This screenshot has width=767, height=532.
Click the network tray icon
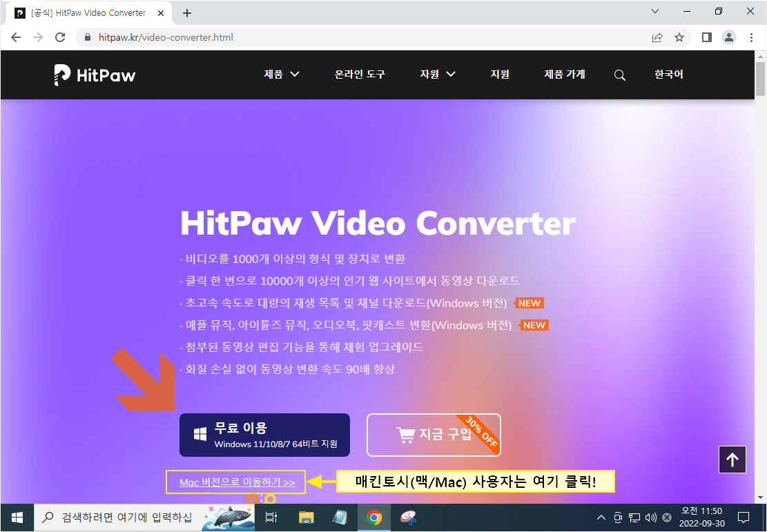coord(634,518)
